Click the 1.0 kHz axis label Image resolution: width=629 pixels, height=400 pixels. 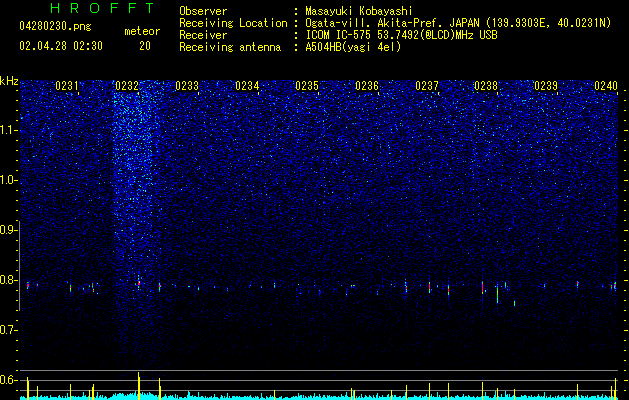pos(7,180)
